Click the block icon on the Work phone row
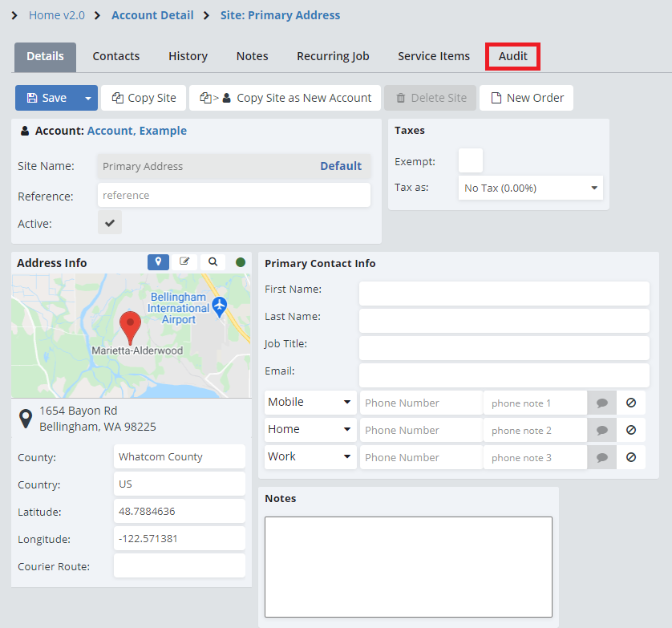672x628 pixels. coord(631,457)
